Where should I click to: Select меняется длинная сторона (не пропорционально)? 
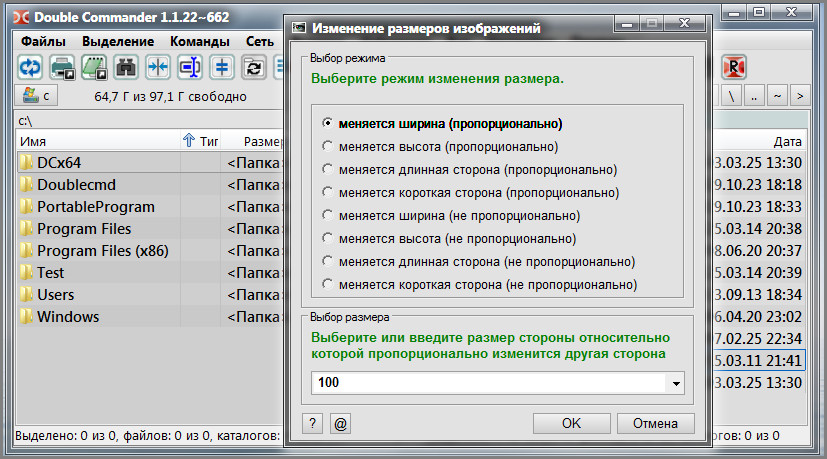[x=479, y=262]
